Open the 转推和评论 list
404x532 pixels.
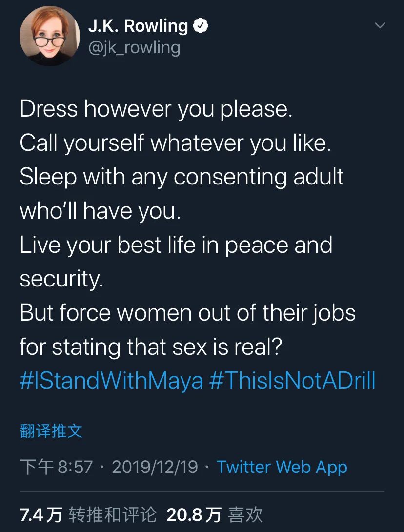113,514
